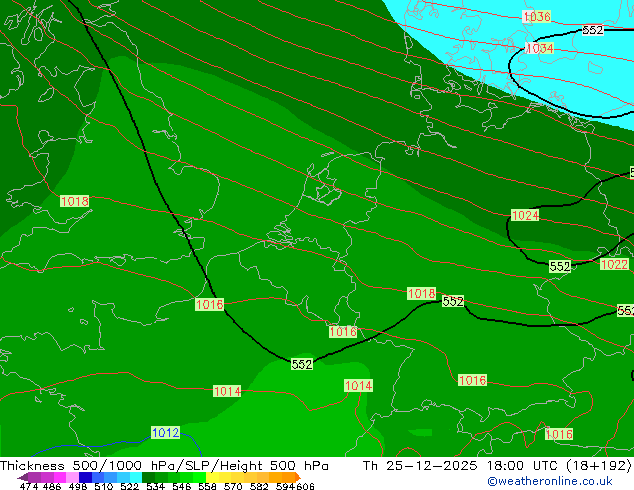Click the 1018 label over southwest England
This screenshot has width=634, height=490.
pyautogui.click(x=74, y=201)
